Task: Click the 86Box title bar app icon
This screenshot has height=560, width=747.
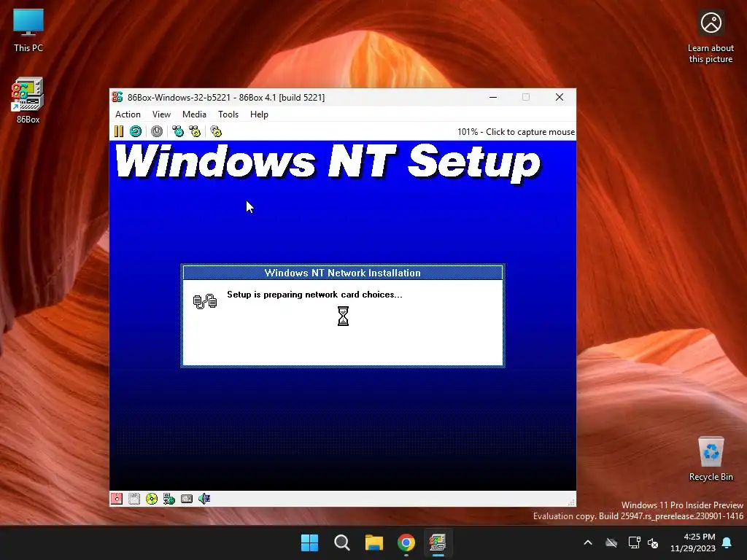Action: click(x=117, y=97)
